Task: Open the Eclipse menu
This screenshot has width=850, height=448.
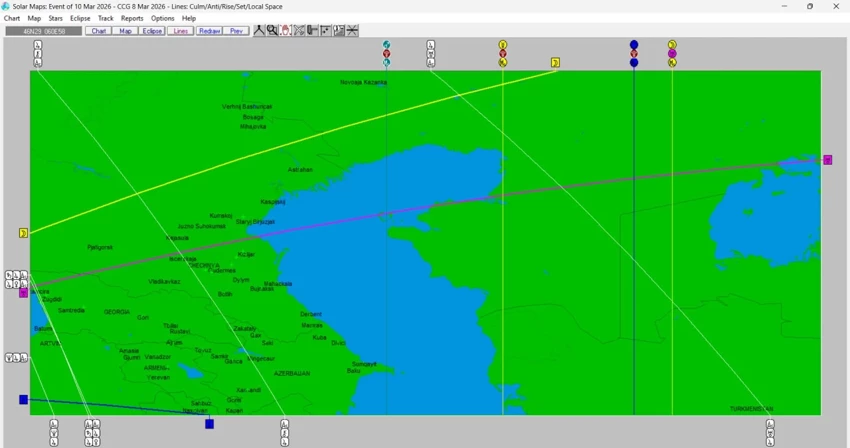Action: pyautogui.click(x=80, y=18)
